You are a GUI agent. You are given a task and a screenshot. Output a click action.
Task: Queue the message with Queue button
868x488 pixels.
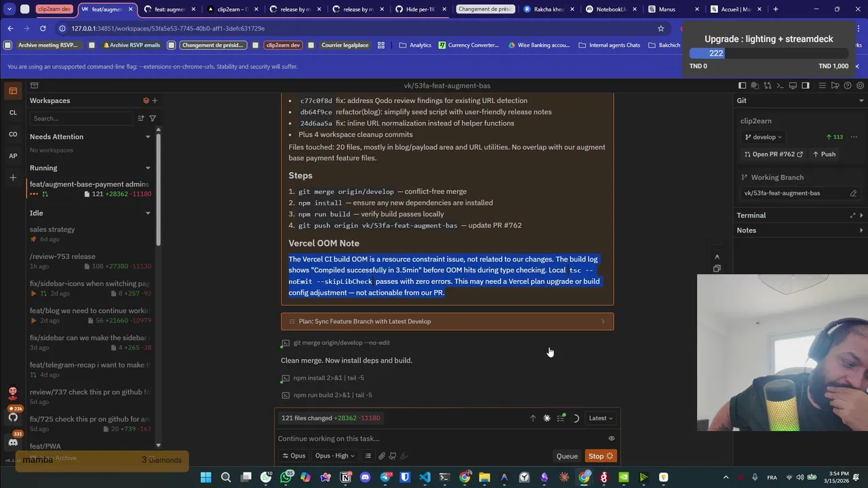point(567,456)
